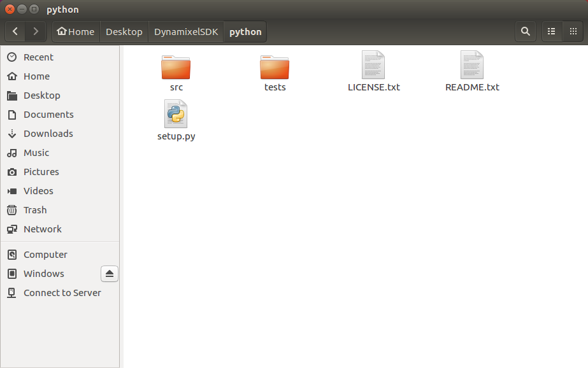This screenshot has height=368, width=588.
Task: Close the python file manager window
Action: 10,9
